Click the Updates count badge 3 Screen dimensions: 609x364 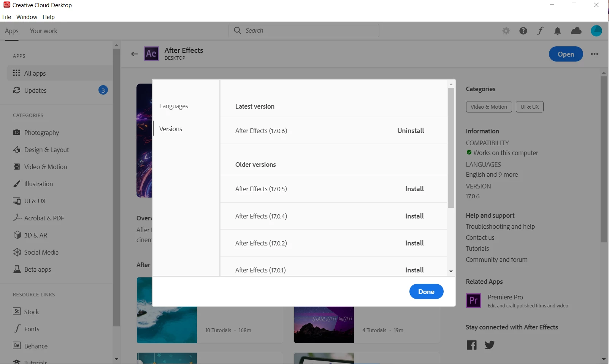[x=103, y=90]
